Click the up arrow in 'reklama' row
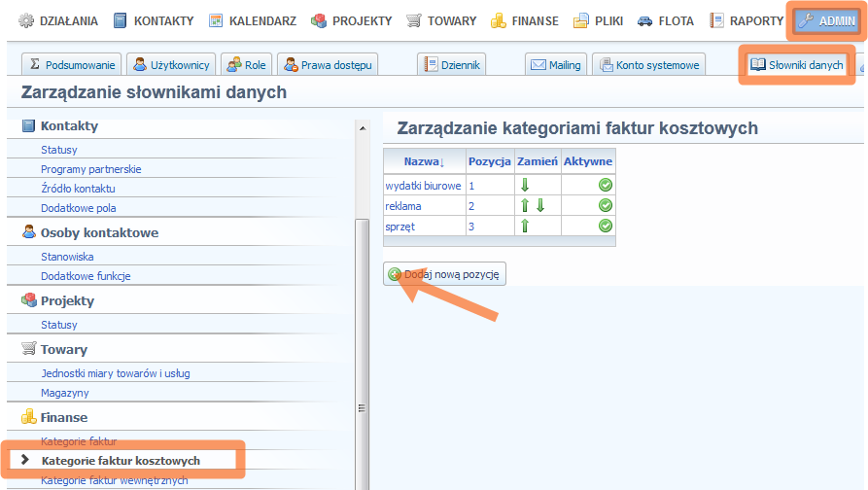Viewport: 868px width, 490px height. 525,205
